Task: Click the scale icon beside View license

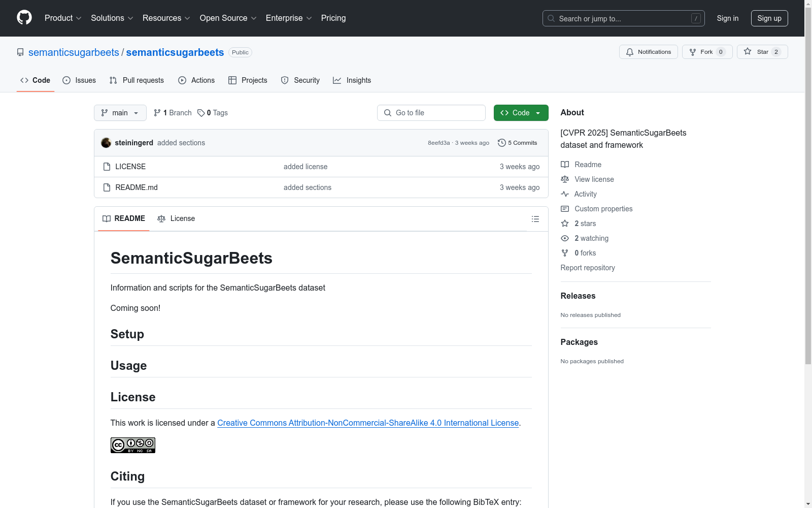Action: (x=565, y=179)
